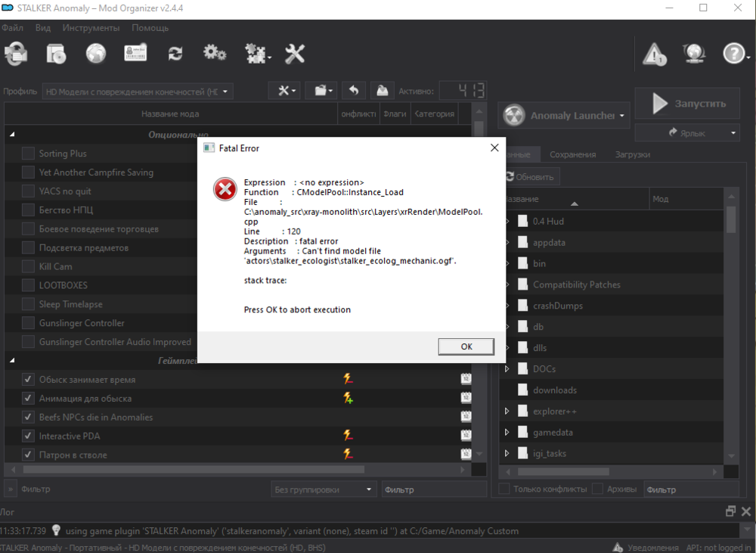Uncheck the Interactive PDA mod

[28, 436]
